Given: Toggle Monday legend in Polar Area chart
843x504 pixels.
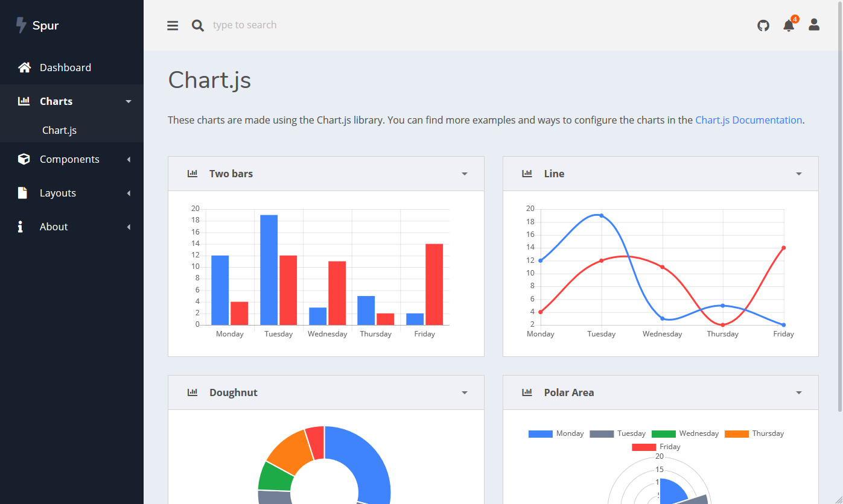Looking at the screenshot, I should coord(556,433).
